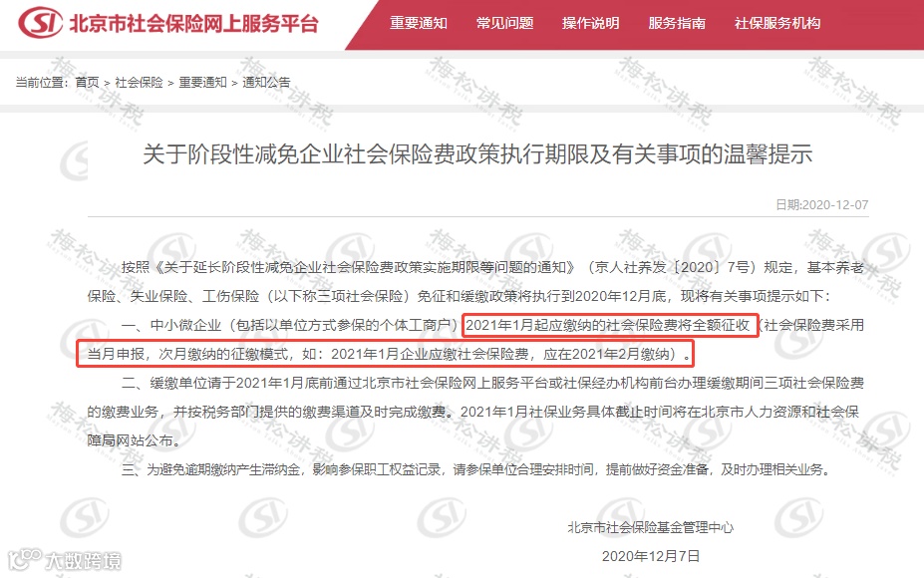Click the red SI platform logo icon
The width and height of the screenshot is (924, 578).
click(40, 22)
